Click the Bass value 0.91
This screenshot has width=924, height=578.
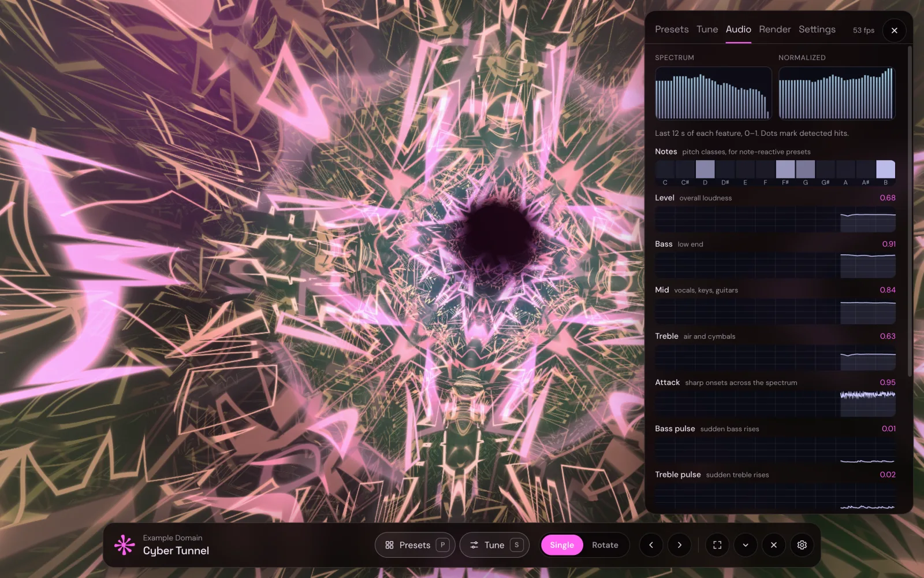(889, 244)
